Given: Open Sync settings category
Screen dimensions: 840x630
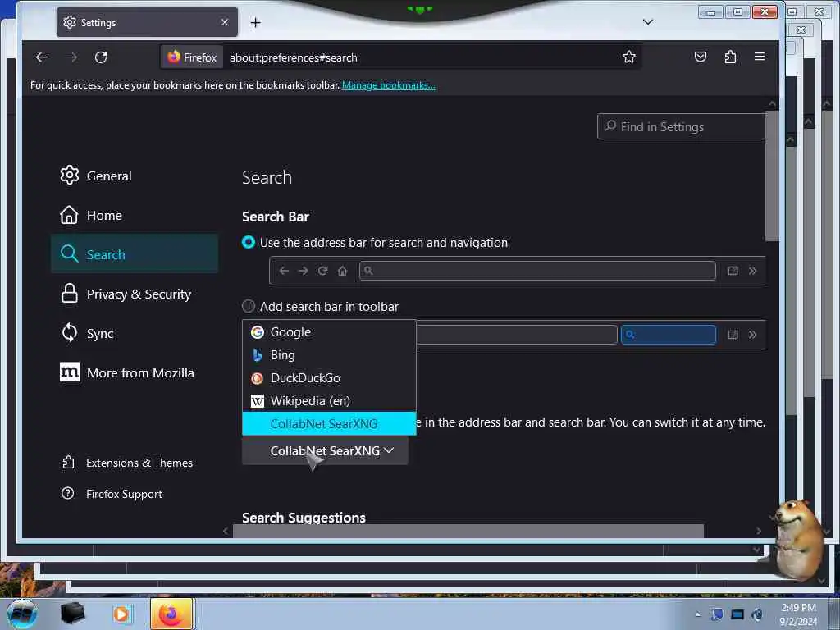Looking at the screenshot, I should point(135,333).
